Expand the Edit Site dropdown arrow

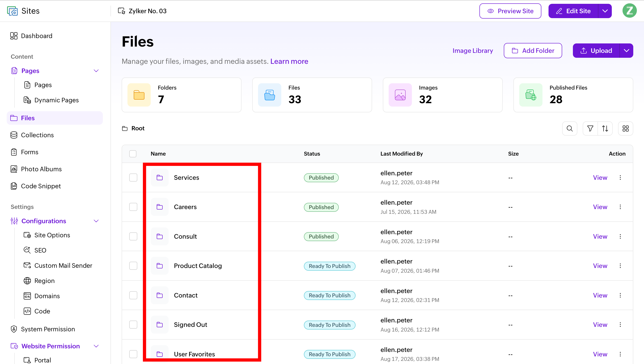point(605,11)
